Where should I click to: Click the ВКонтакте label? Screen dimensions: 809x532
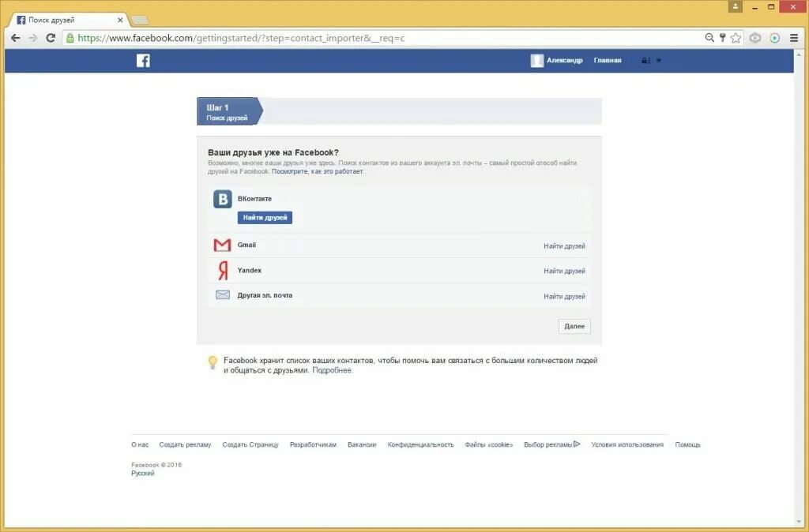pyautogui.click(x=254, y=198)
